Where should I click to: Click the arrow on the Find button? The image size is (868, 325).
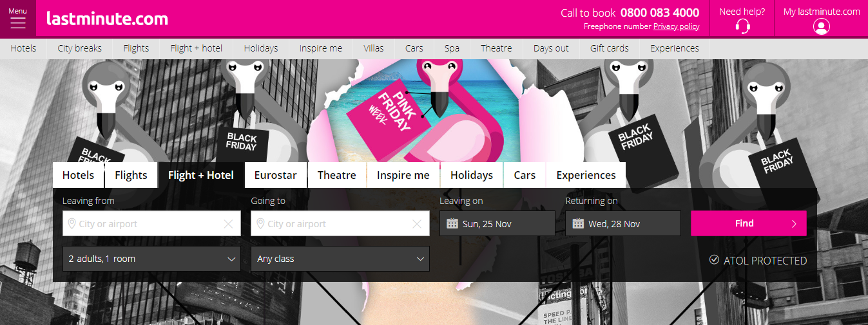pyautogui.click(x=794, y=224)
